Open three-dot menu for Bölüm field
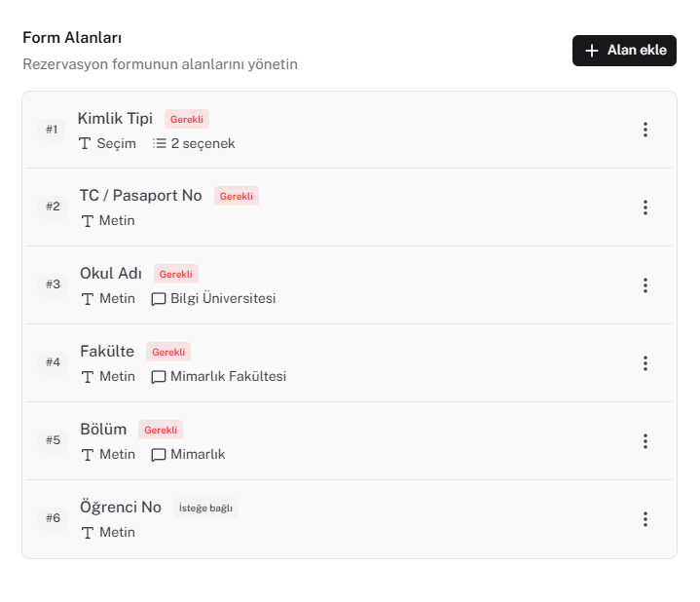700x602 pixels. pos(645,440)
